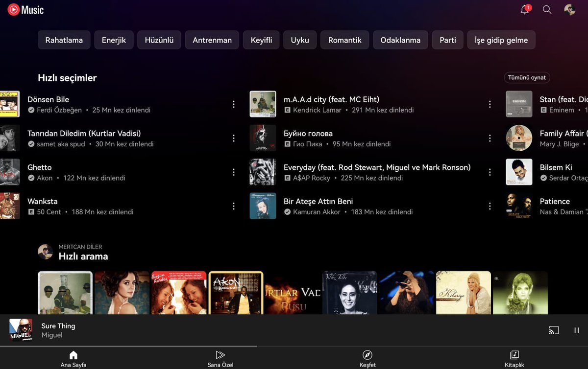Screen dimensions: 588x369
Task: Open song title Wanksta
Action: 43,201
